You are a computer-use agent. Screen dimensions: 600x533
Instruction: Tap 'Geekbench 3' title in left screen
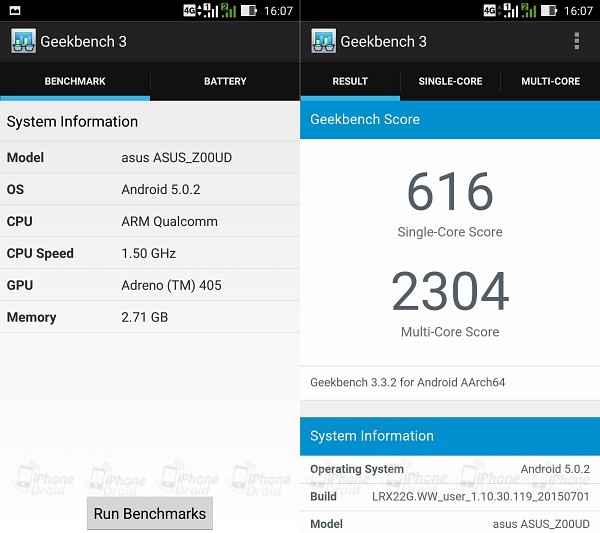point(83,41)
